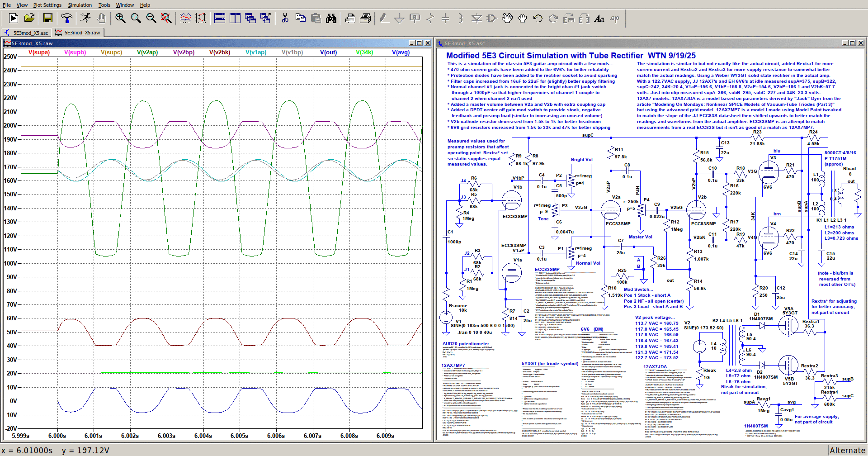Click the red-crossed zoom full extents icon
Image resolution: width=868 pixels, height=456 pixels.
[166, 18]
